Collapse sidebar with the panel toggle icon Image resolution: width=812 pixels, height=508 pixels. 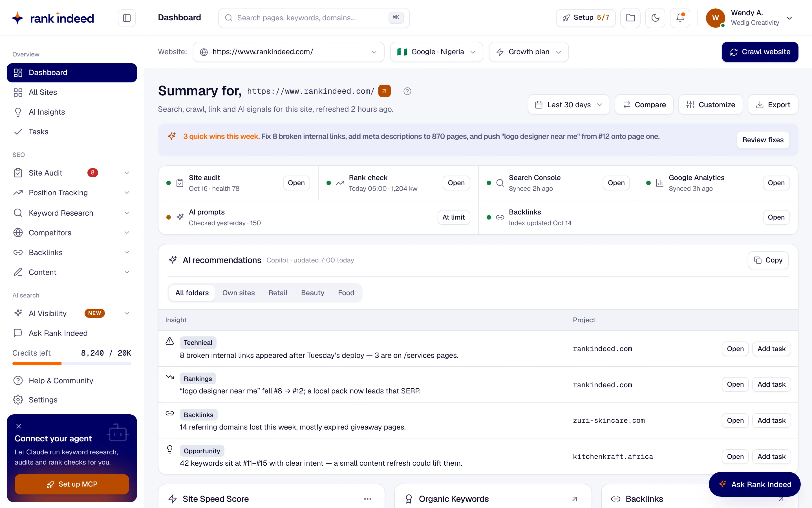(x=127, y=18)
